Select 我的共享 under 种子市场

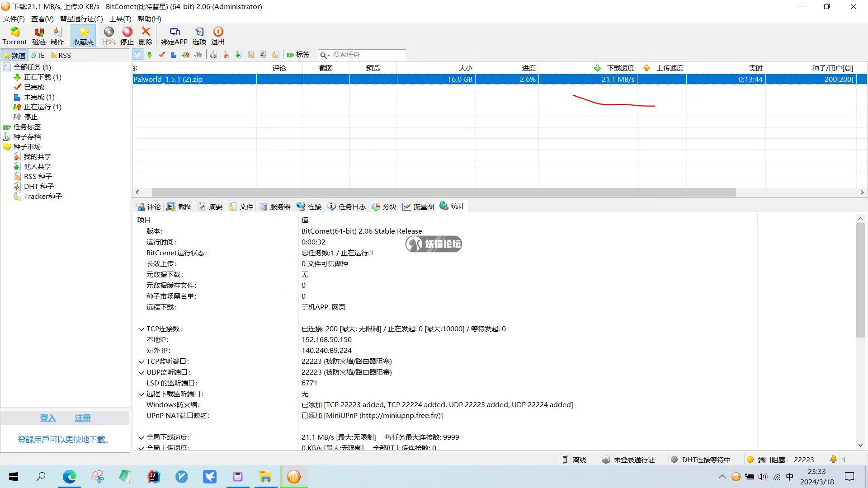[37, 157]
